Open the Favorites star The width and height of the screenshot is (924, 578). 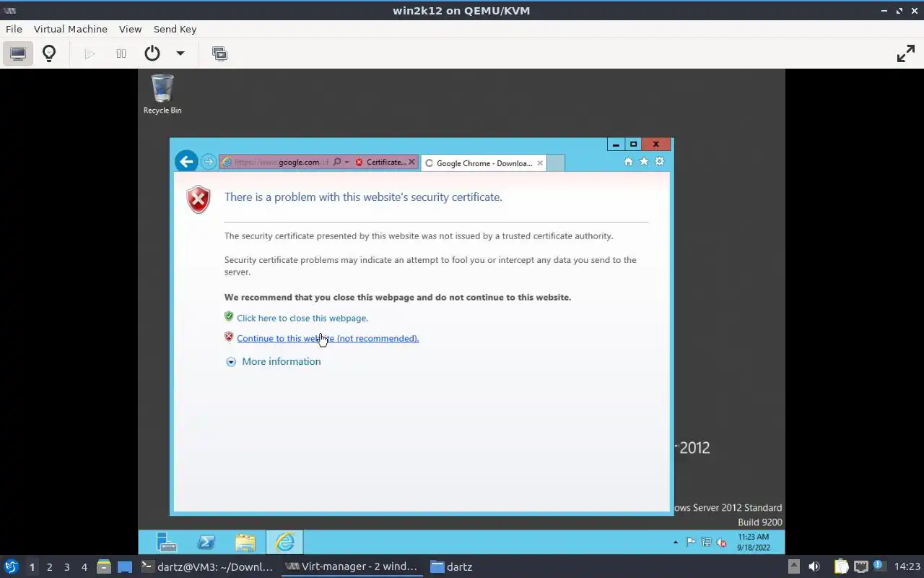[x=644, y=162]
